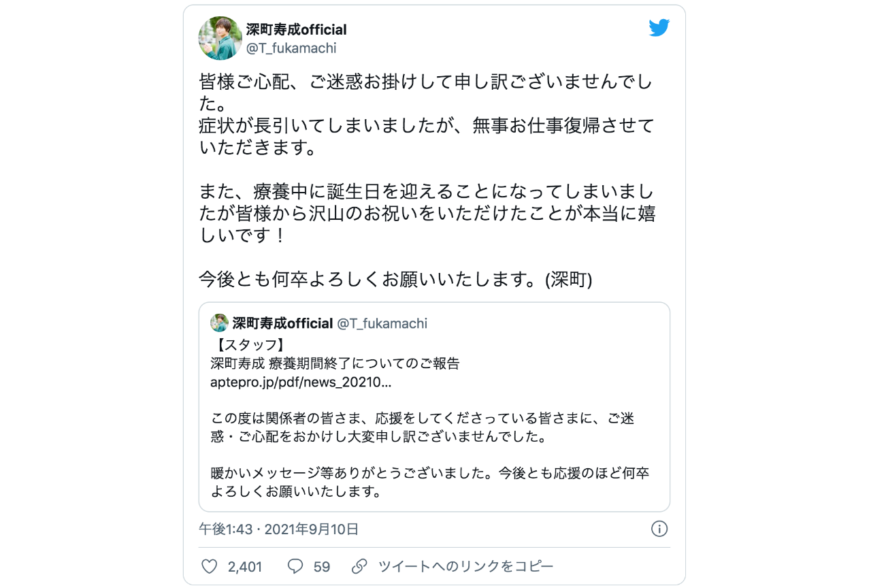Open the info (i) icon on the tweet
871x588 pixels.
659,529
